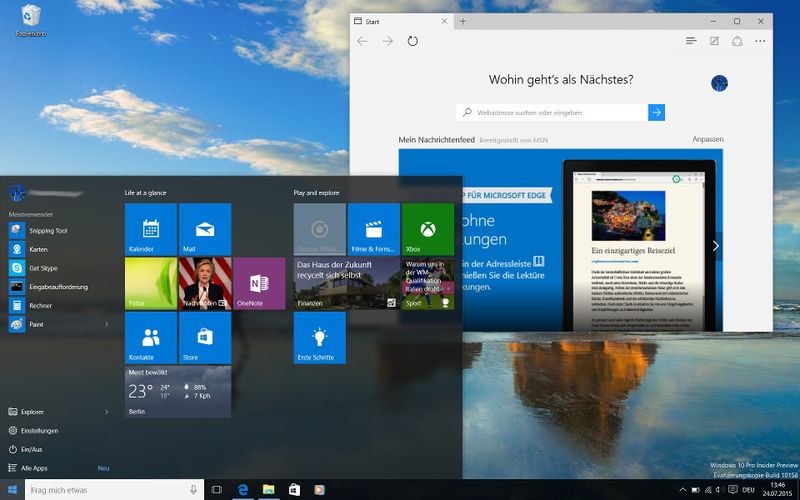Open the Filme & Fernsehen tile
The image size is (800, 500).
(x=373, y=229)
